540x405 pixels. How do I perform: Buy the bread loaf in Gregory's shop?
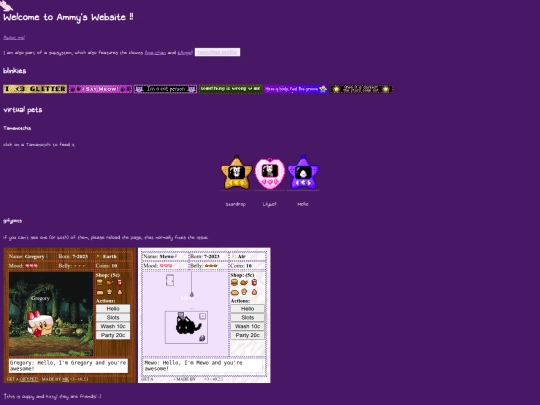(100, 292)
